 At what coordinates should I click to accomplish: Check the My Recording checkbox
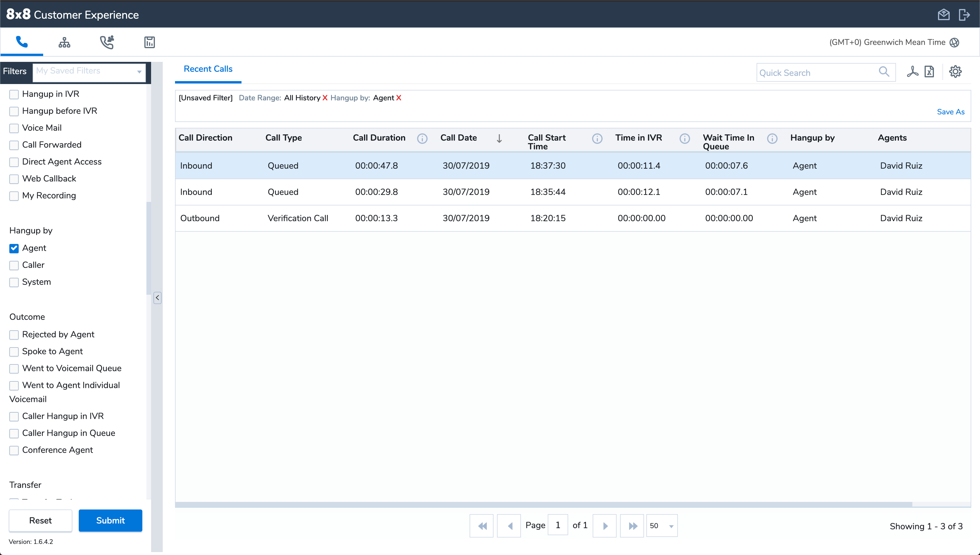pyautogui.click(x=14, y=196)
